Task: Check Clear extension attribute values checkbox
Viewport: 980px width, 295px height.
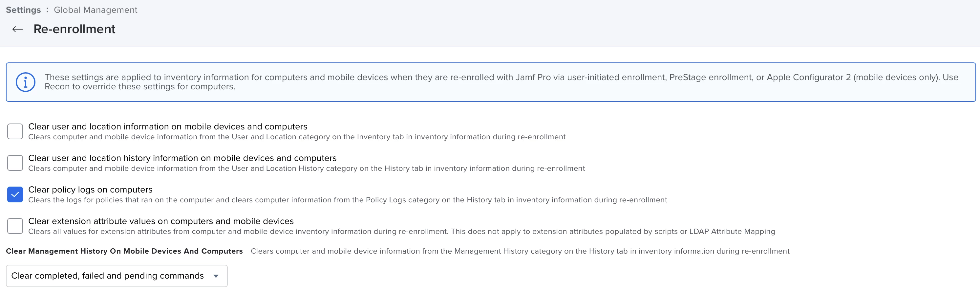Action: (15, 226)
